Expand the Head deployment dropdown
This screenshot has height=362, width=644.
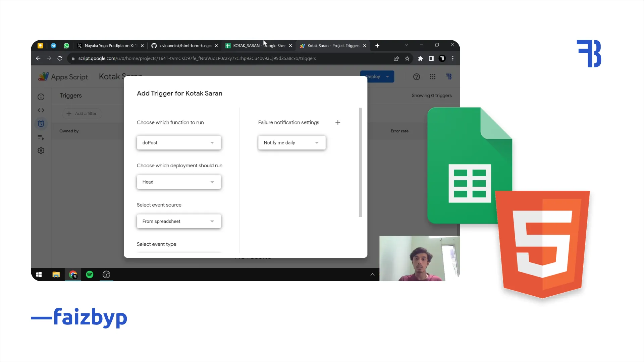coord(179,182)
